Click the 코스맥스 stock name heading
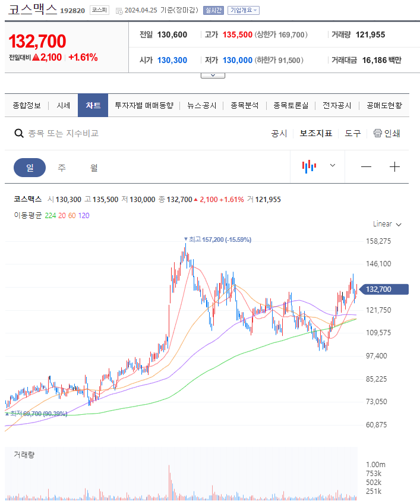 tap(33, 10)
